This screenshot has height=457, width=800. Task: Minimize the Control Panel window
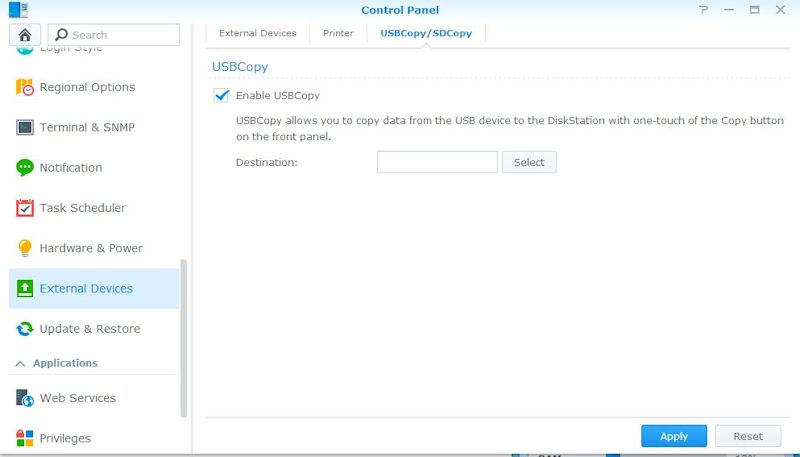coord(729,10)
